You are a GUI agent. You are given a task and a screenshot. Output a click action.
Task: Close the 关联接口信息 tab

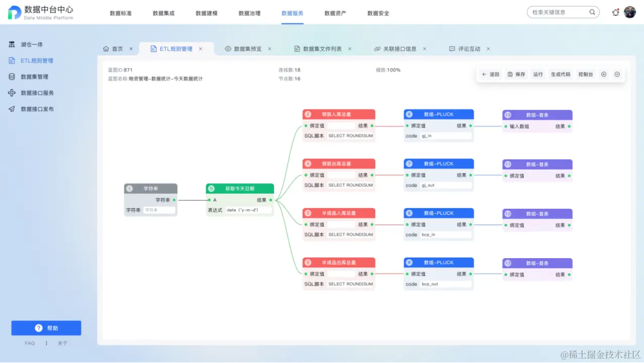[x=424, y=48]
